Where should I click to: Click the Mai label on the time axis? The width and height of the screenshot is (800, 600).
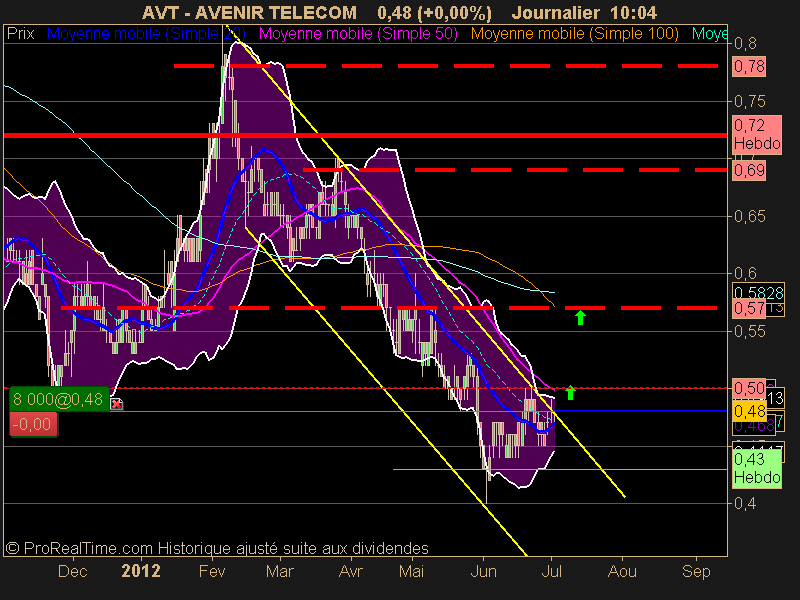tap(411, 571)
